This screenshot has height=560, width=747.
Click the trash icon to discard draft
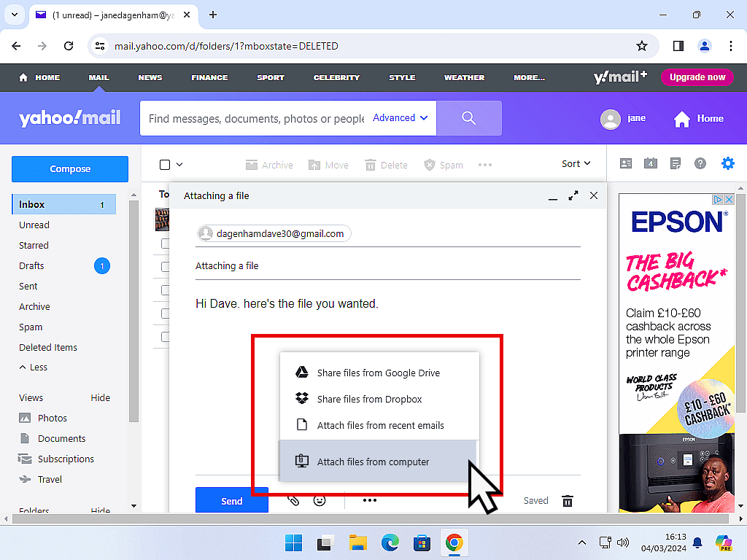click(x=568, y=501)
